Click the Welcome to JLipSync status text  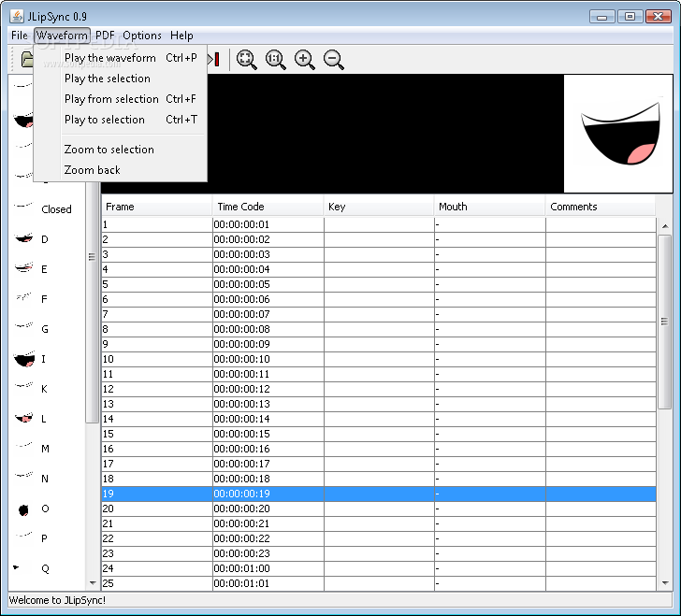(57, 600)
